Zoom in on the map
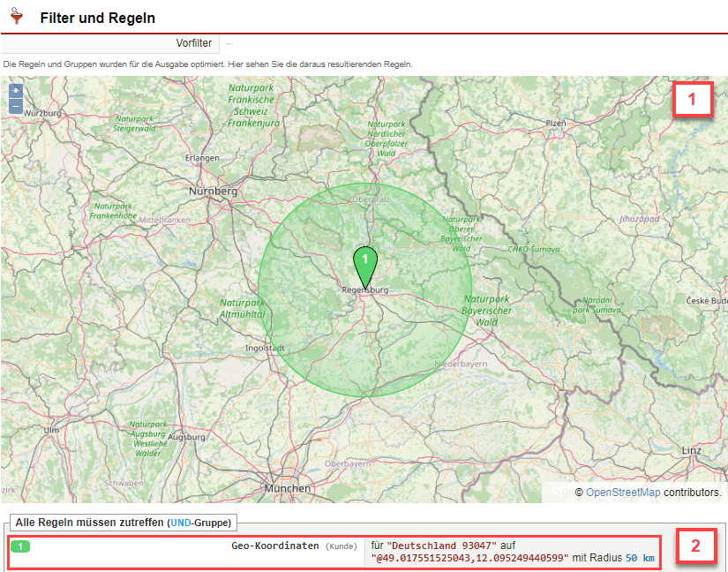The width and height of the screenshot is (728, 572). pos(16,91)
